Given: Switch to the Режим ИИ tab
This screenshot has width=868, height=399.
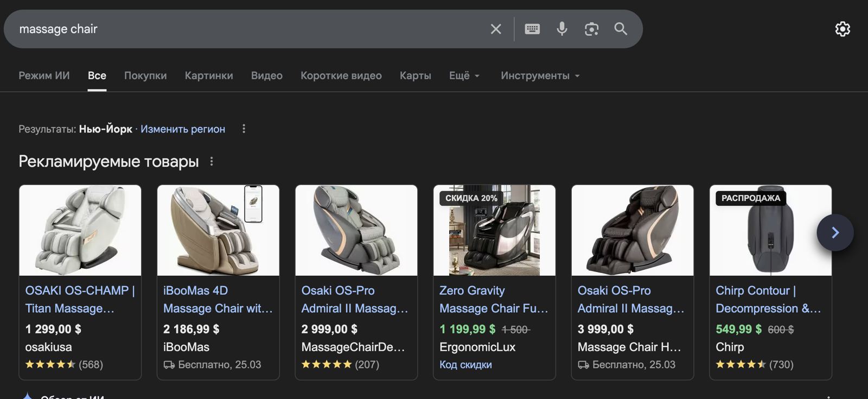Looking at the screenshot, I should [x=44, y=75].
